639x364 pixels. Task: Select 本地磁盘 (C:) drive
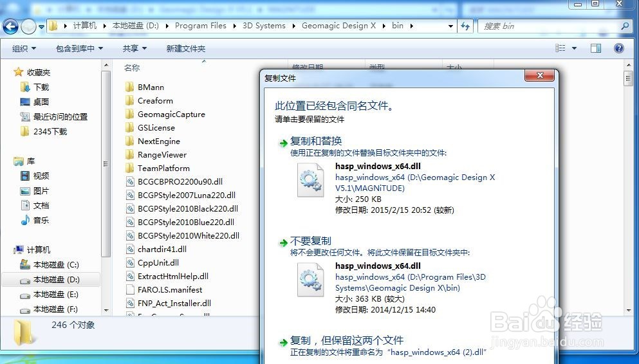coord(56,265)
